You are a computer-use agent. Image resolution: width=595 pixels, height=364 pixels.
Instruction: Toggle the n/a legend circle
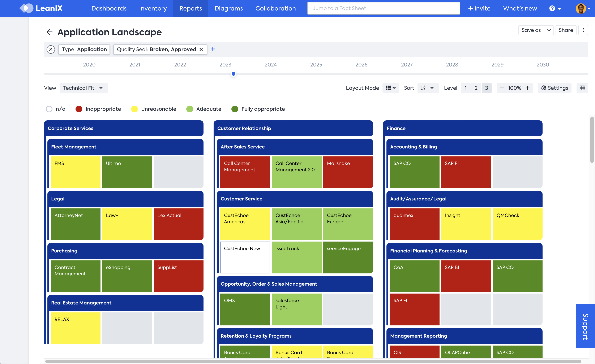pyautogui.click(x=49, y=109)
